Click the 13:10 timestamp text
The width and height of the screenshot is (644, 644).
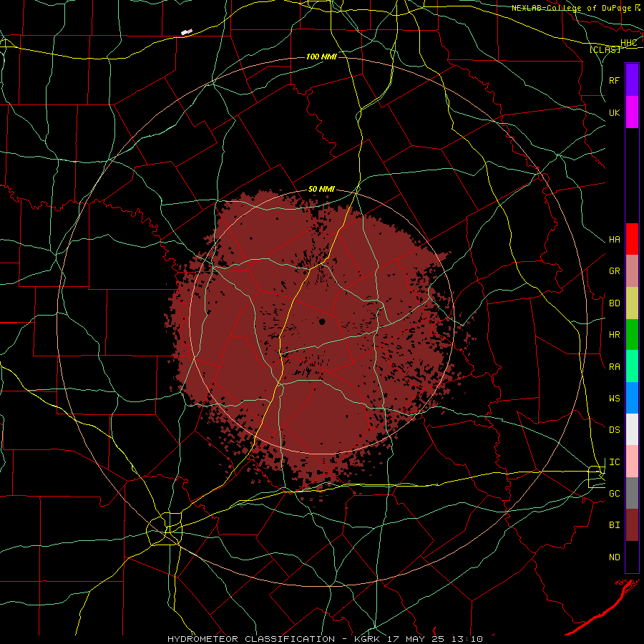click(467, 639)
